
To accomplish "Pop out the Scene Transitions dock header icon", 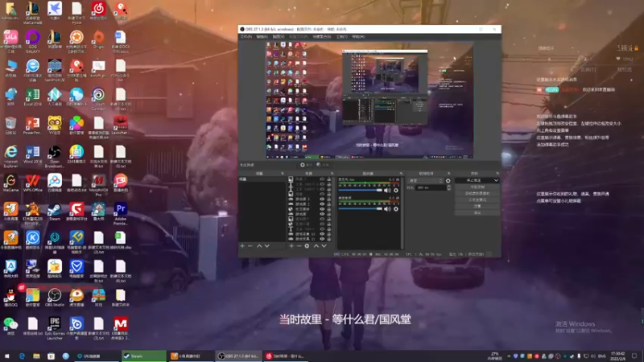I will 448,174.
